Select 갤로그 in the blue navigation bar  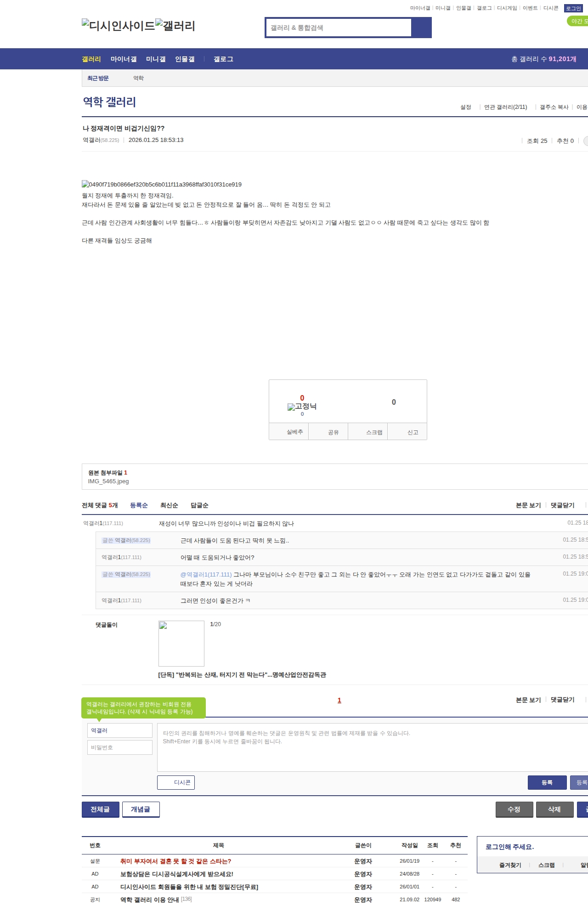[x=223, y=59]
